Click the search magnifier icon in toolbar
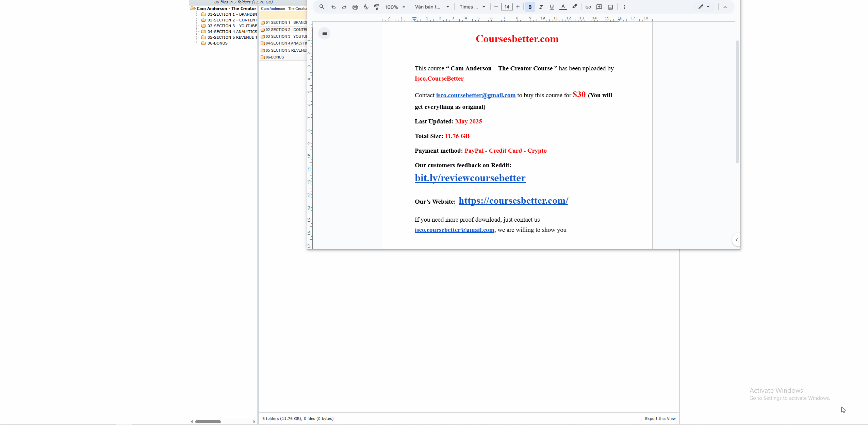 pyautogui.click(x=322, y=7)
